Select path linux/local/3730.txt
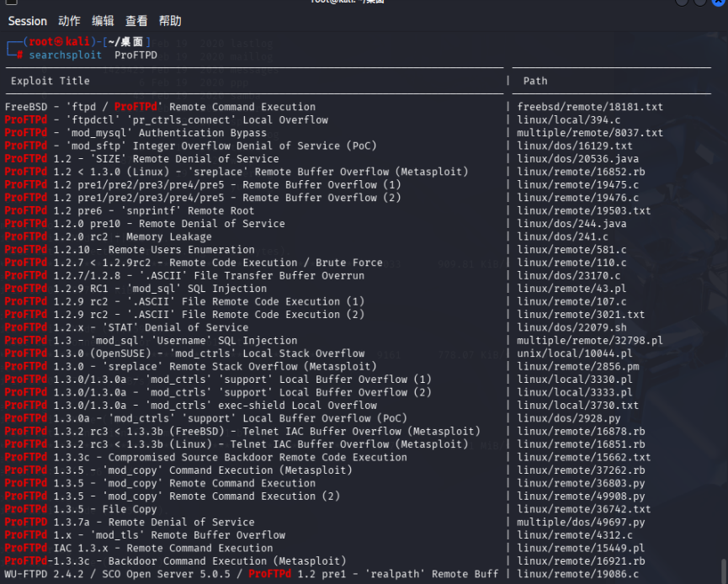Screen dimensions: 728x584 [x=578, y=406]
